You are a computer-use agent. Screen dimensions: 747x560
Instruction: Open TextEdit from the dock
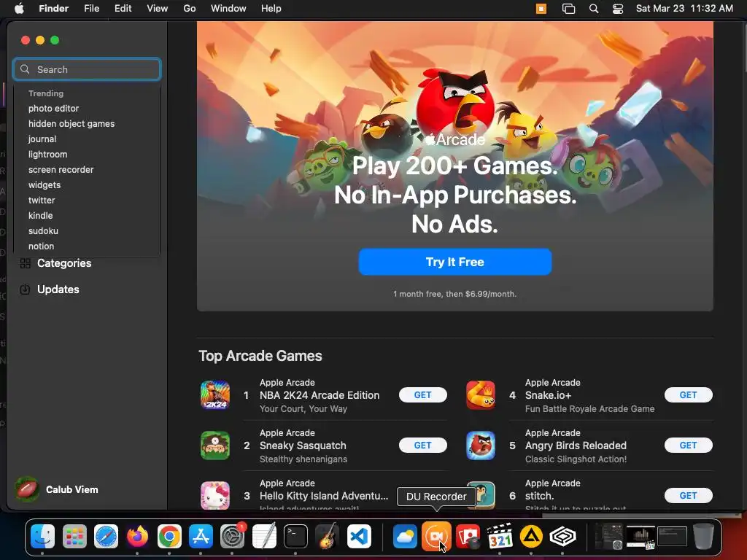pyautogui.click(x=264, y=537)
